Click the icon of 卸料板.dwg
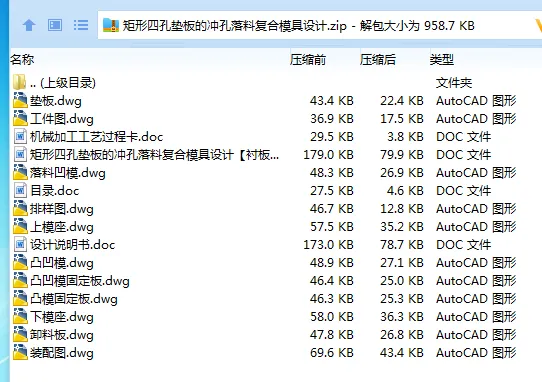Image resolution: width=542 pixels, height=382 pixels. 20,334
